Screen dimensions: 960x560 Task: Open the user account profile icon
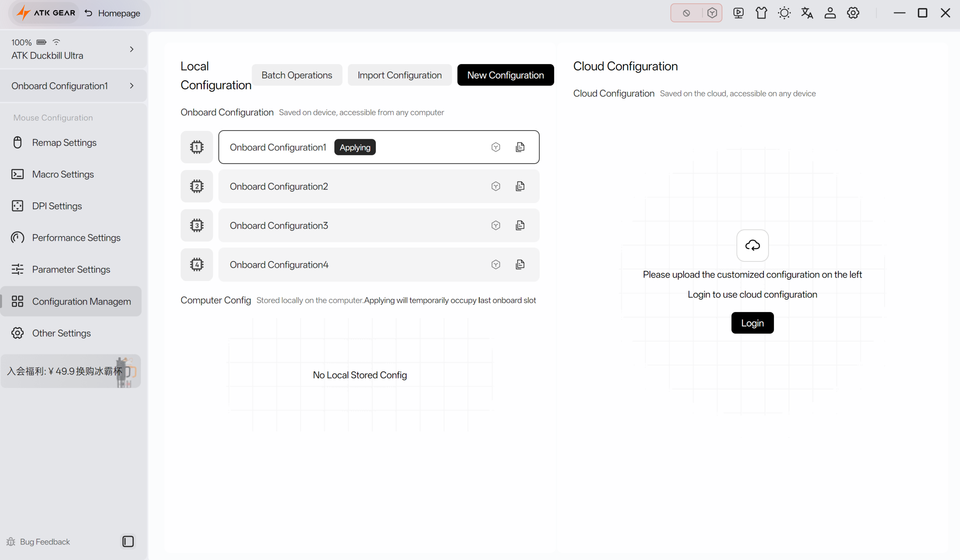tap(830, 13)
